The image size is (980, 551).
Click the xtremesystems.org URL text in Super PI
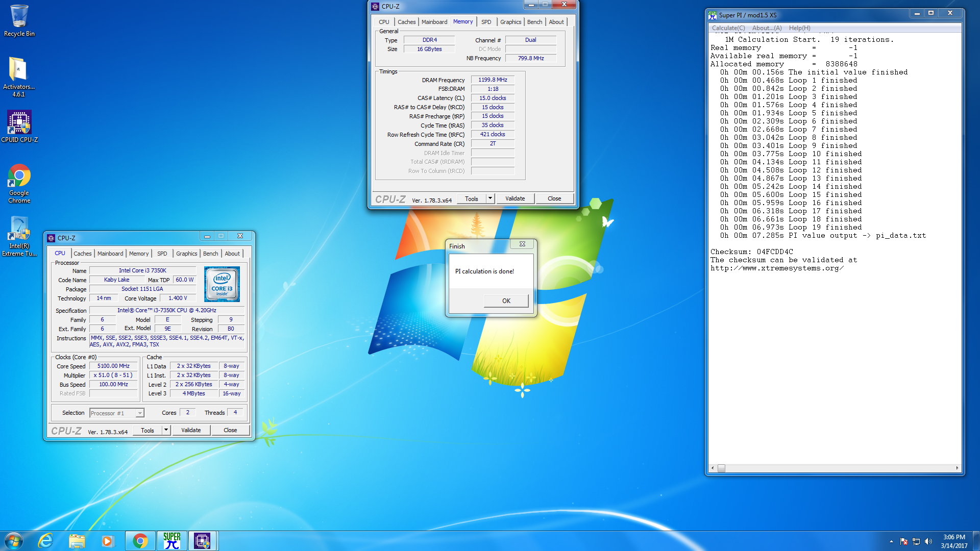pyautogui.click(x=777, y=268)
